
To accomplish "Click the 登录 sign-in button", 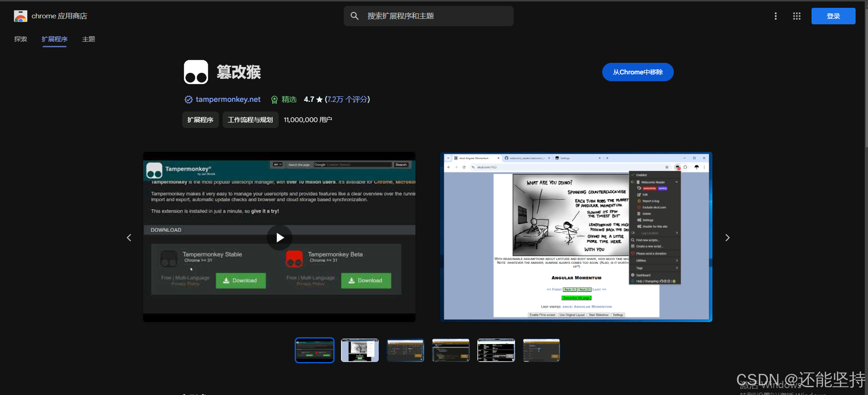I will pos(833,16).
